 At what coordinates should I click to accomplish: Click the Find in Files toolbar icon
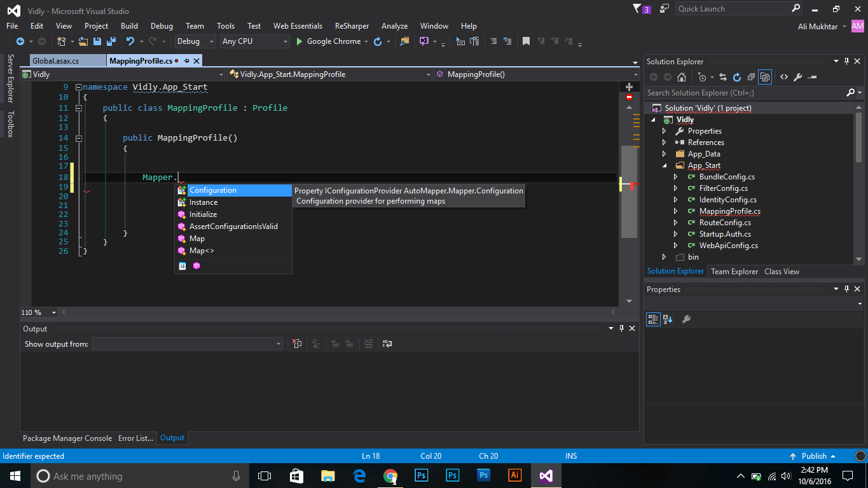404,41
